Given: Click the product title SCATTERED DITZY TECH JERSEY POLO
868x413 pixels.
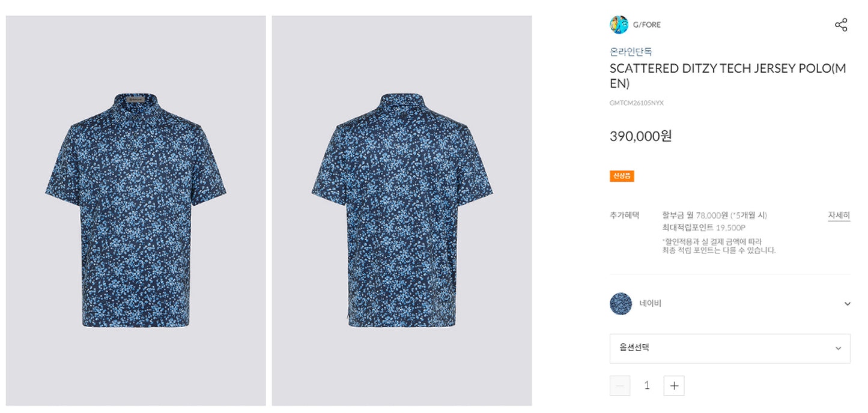Looking at the screenshot, I should 728,76.
